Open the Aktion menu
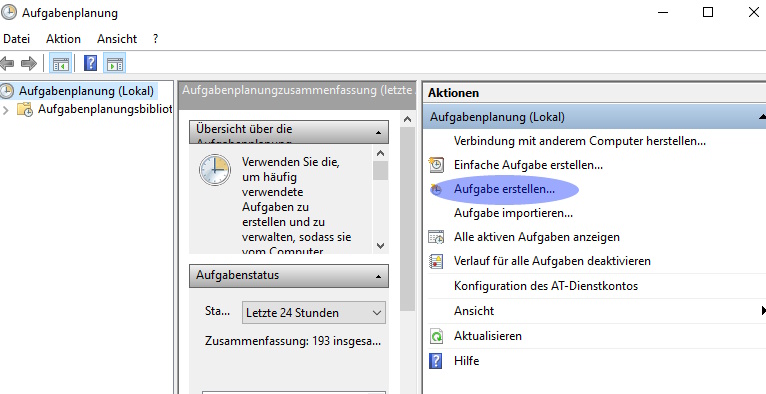This screenshot has width=766, height=394. [x=64, y=39]
